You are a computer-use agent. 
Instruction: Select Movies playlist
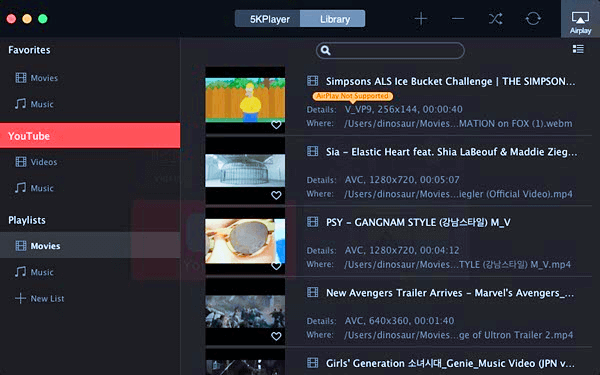pyautogui.click(x=90, y=245)
